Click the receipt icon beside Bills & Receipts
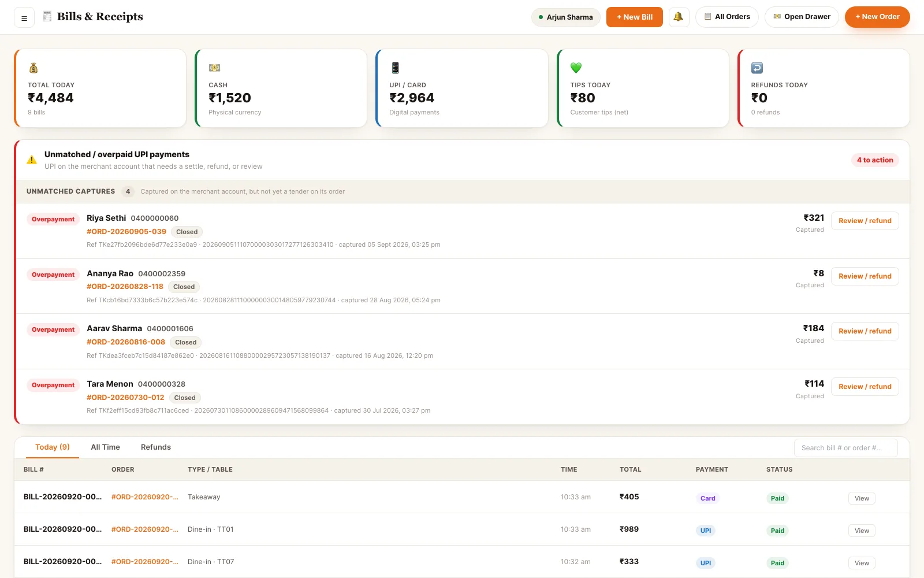Screen dimensions: 924x578 coord(47,16)
